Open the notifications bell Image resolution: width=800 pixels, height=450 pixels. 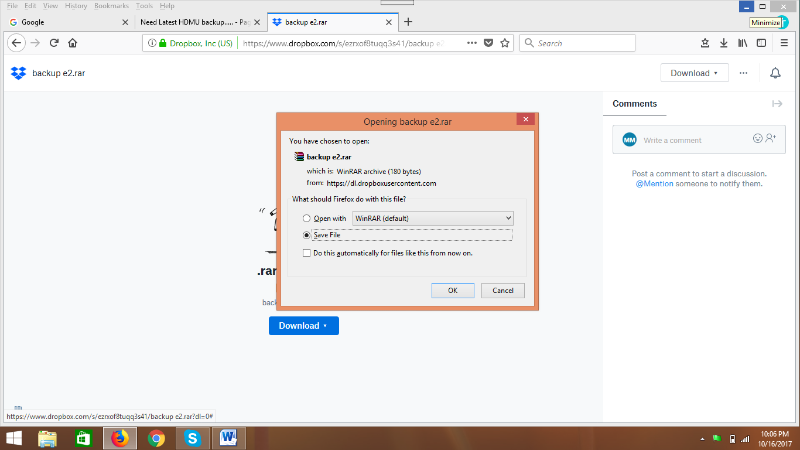point(775,73)
